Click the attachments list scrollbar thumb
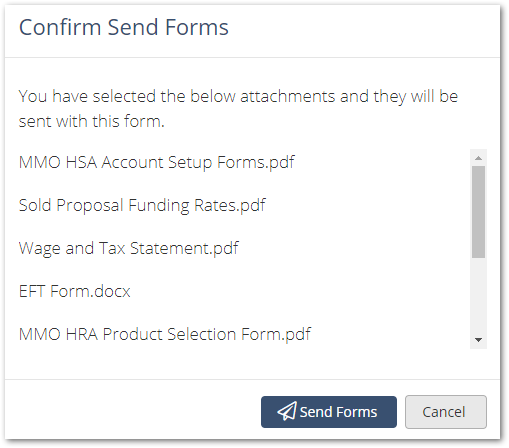Viewport: 509px width, 448px height. pos(478,212)
